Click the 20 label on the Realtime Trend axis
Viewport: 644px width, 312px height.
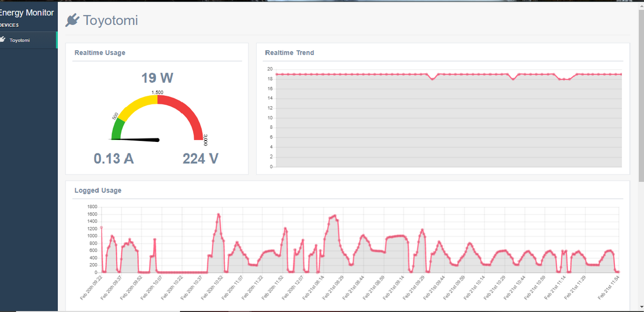tap(270, 69)
